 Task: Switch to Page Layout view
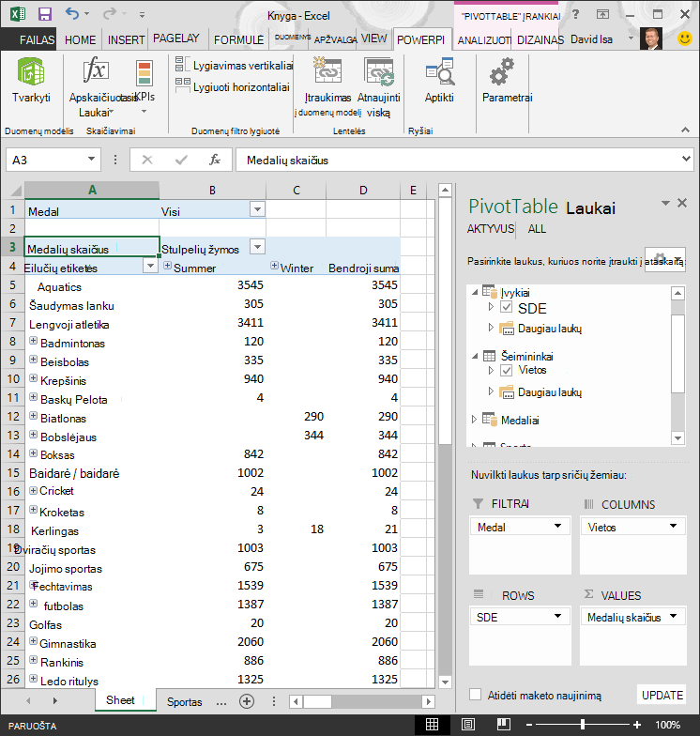pyautogui.click(x=467, y=725)
